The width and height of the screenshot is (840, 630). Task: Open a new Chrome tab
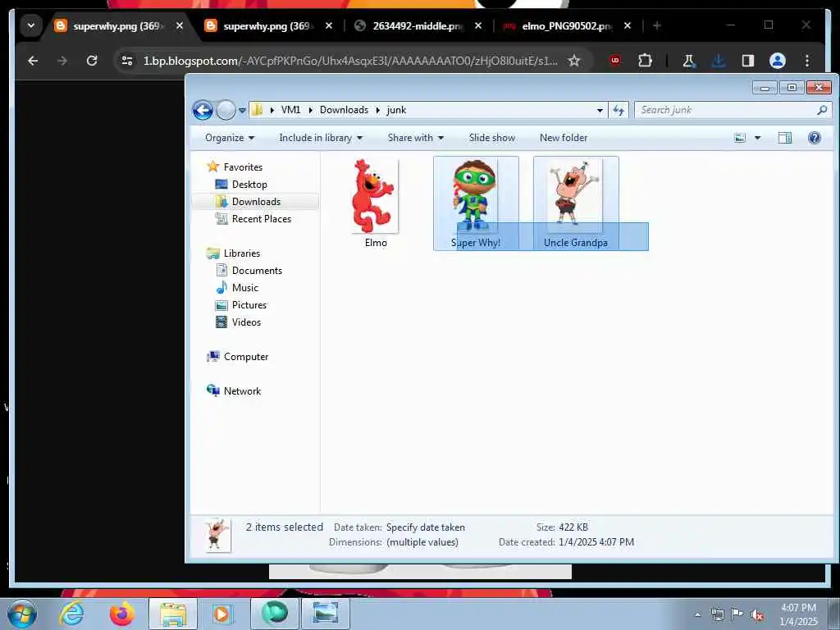(657, 25)
